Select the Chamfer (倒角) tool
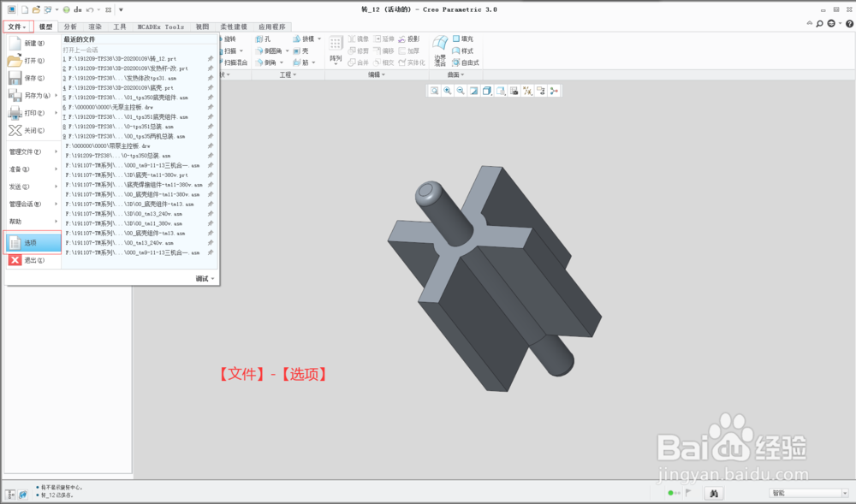856x504 pixels. [266, 62]
